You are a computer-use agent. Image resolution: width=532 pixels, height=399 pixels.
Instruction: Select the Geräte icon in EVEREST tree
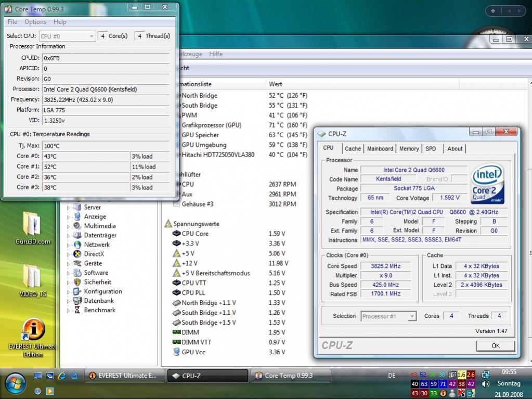tap(77, 263)
